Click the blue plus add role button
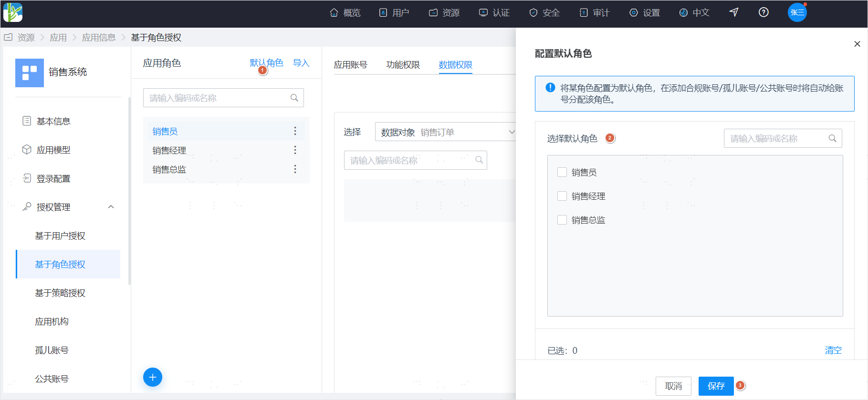This screenshot has height=400, width=868. coord(153,377)
